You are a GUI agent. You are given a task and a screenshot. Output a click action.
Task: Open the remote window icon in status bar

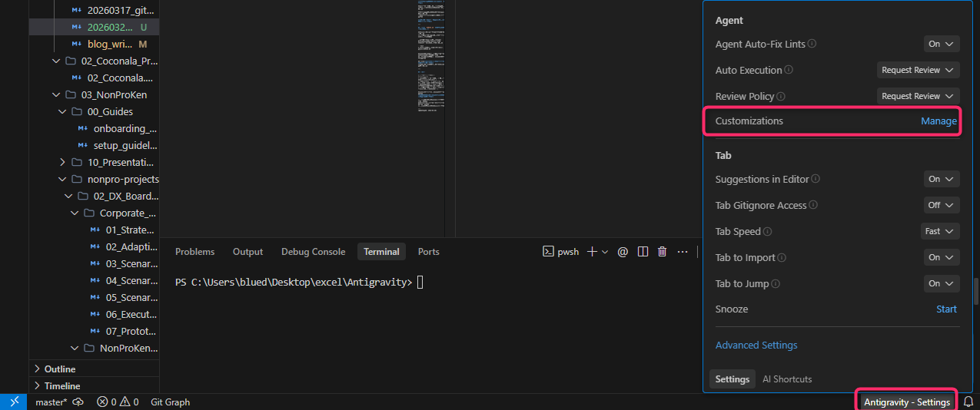15,402
